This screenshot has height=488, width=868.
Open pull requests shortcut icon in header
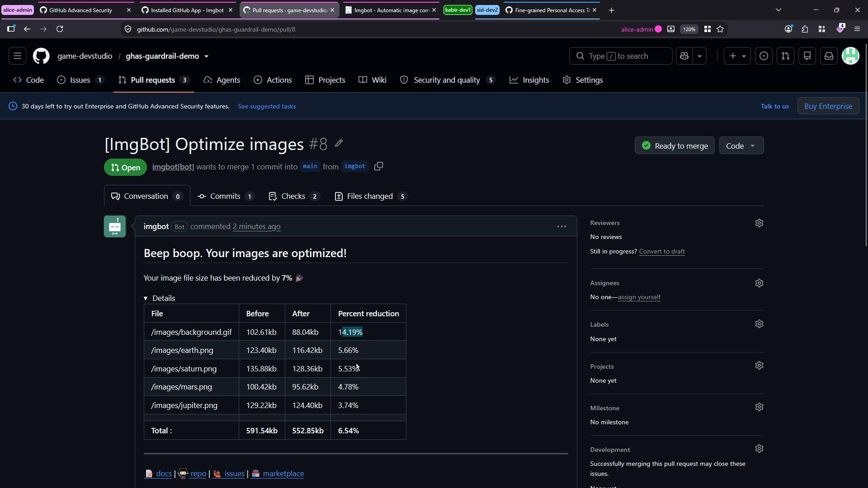tap(785, 56)
